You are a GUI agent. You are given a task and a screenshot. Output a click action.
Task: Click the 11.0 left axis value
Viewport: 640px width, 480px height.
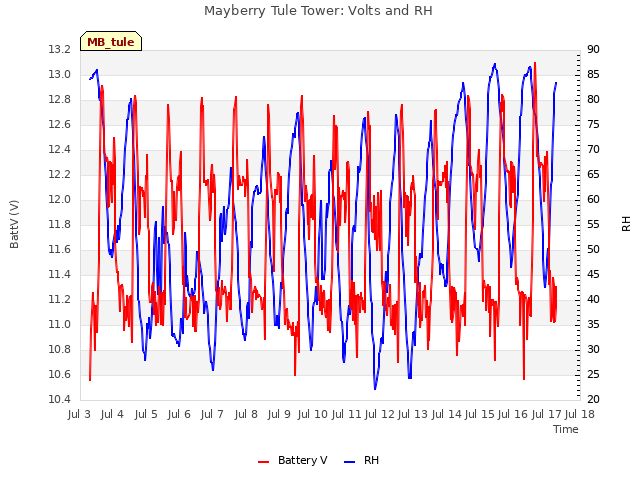(x=59, y=324)
